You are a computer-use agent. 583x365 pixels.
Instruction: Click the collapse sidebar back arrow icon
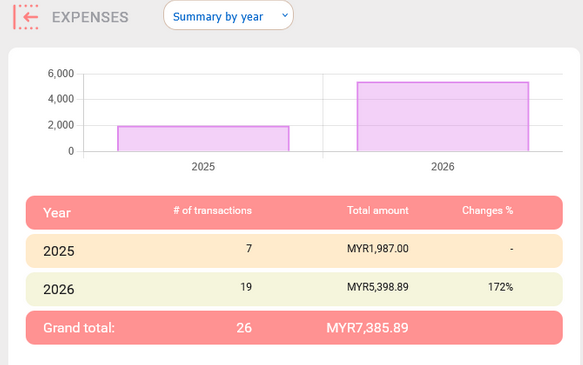(x=26, y=17)
